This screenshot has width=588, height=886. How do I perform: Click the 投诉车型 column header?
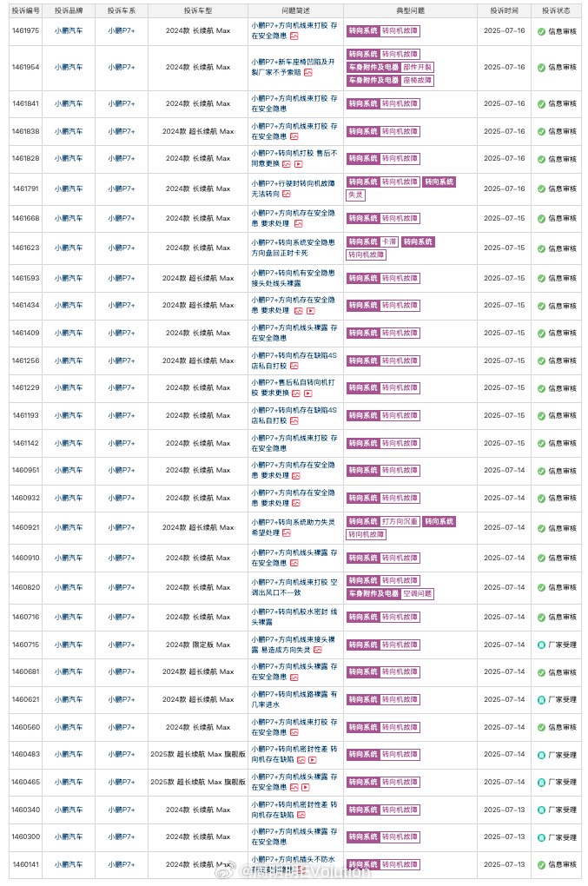coord(198,10)
